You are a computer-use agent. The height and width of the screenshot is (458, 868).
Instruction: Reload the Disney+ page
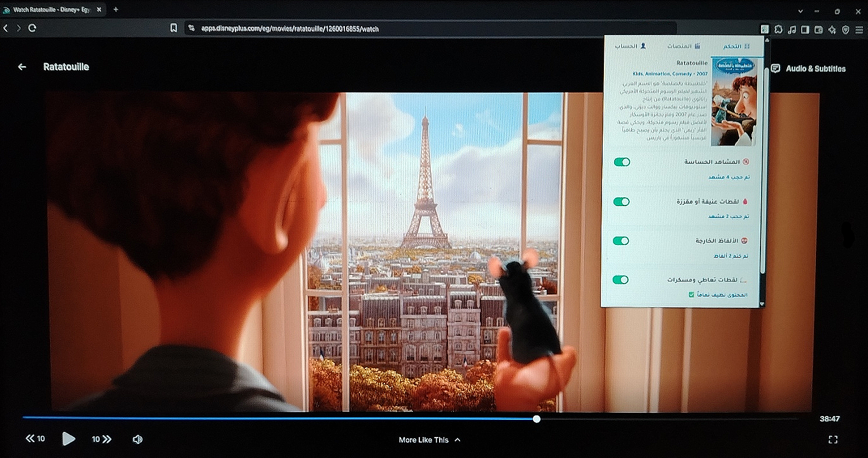coord(32,28)
